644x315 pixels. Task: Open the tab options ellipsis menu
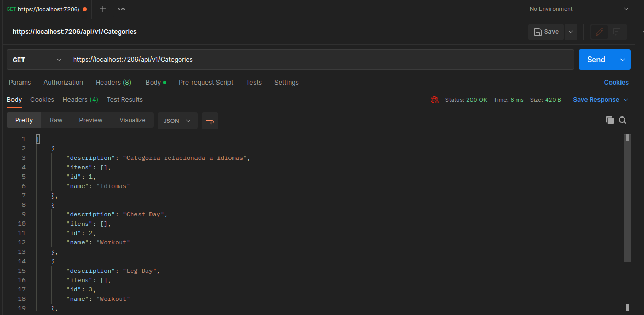coord(122,9)
